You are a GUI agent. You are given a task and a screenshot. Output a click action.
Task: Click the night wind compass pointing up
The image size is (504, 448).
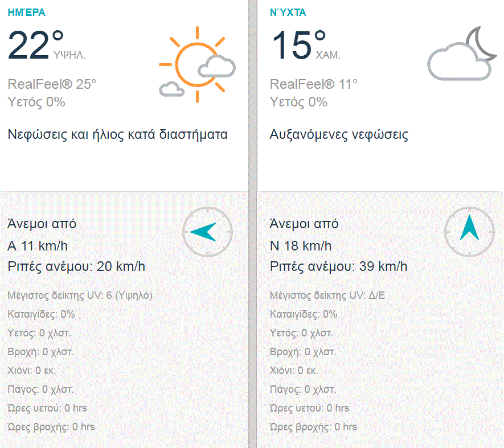[469, 232]
